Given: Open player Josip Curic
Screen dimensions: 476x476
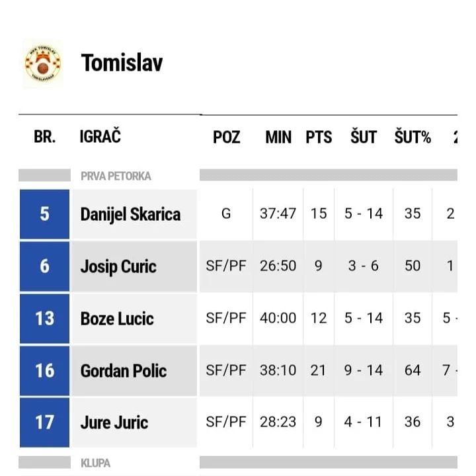Looking at the screenshot, I should click(x=118, y=266).
